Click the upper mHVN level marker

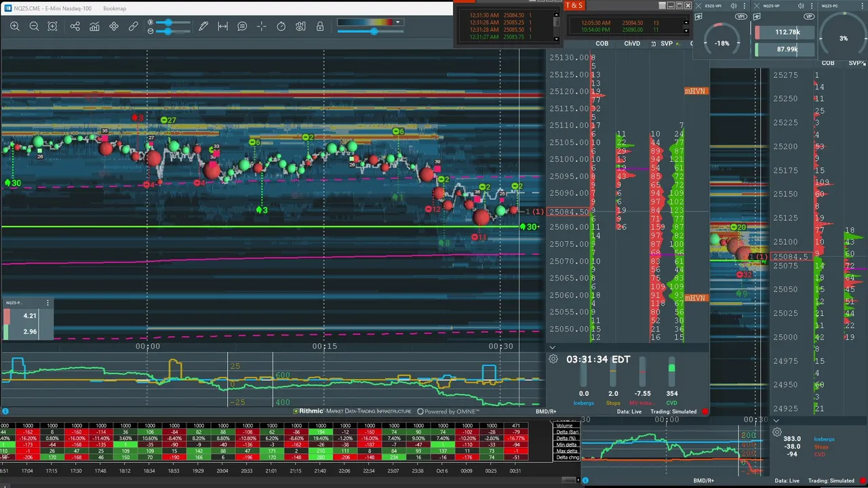click(695, 91)
